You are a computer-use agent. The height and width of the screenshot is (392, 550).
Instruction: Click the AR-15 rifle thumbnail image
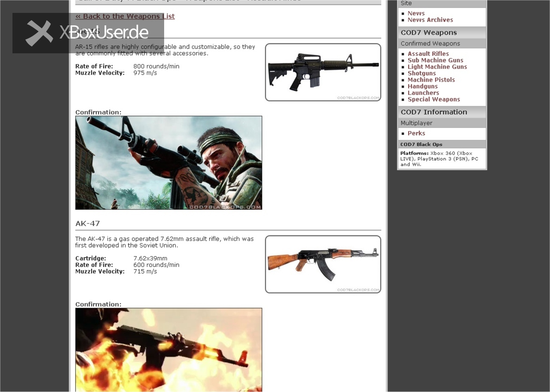coord(323,72)
